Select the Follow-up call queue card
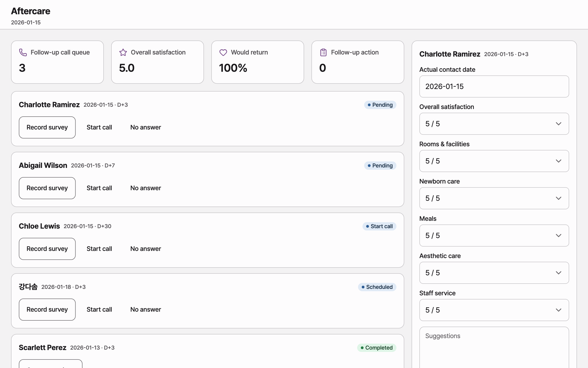 pos(57,62)
